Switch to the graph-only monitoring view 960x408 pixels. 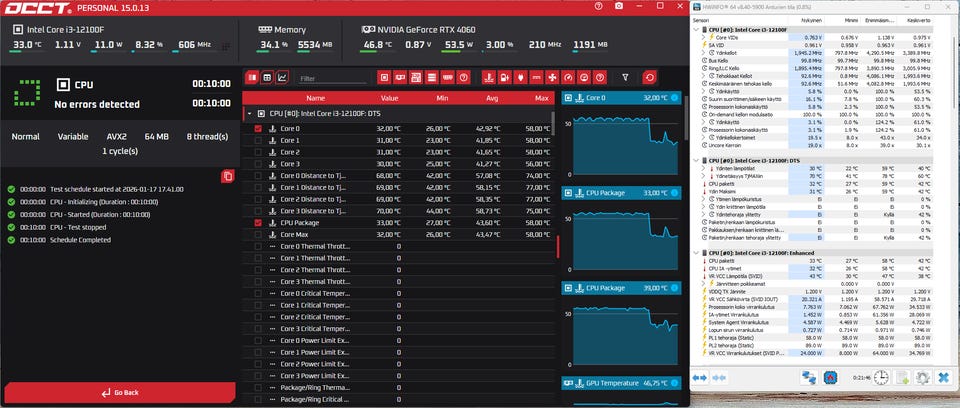pos(282,78)
